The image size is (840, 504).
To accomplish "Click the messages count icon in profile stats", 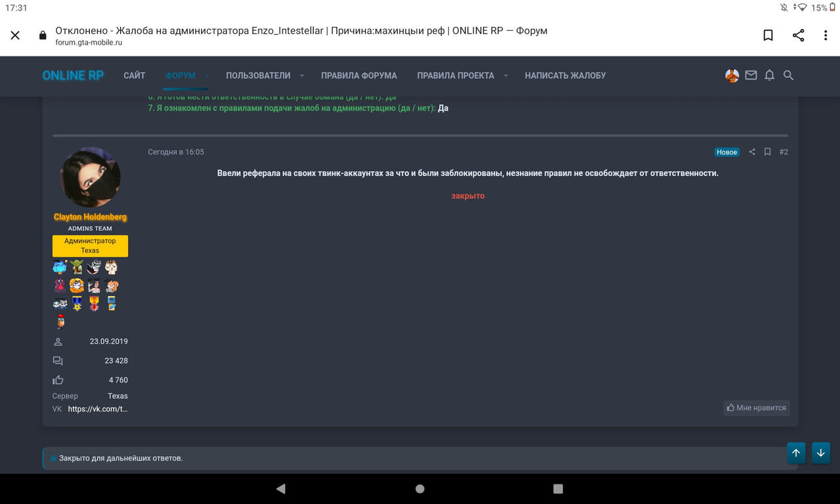I will click(x=58, y=360).
